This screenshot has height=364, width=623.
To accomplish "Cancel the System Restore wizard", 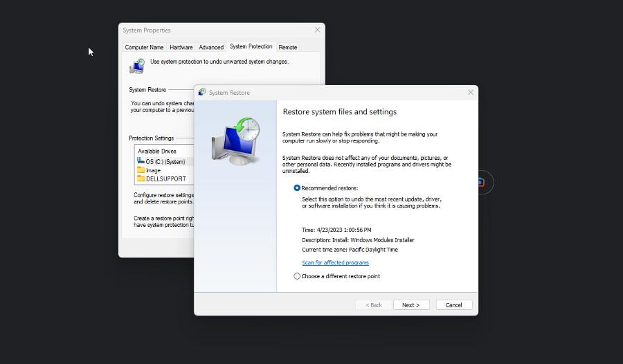I will pos(453,304).
